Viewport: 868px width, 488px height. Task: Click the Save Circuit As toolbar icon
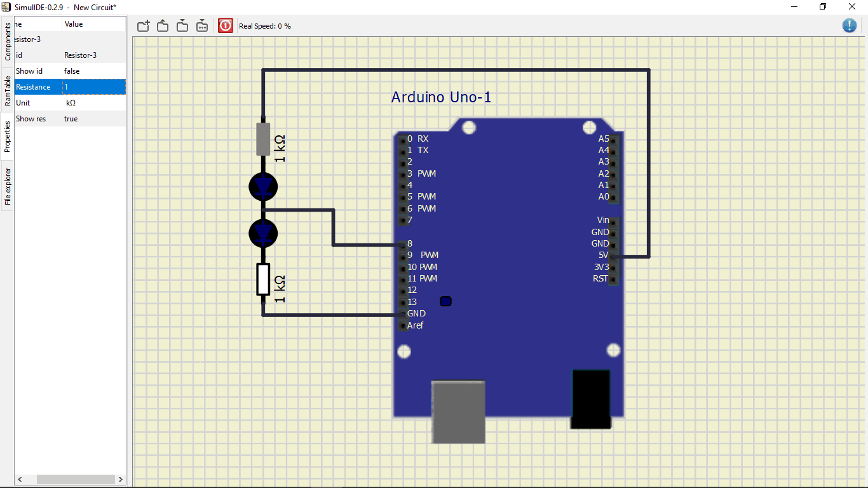click(x=201, y=25)
